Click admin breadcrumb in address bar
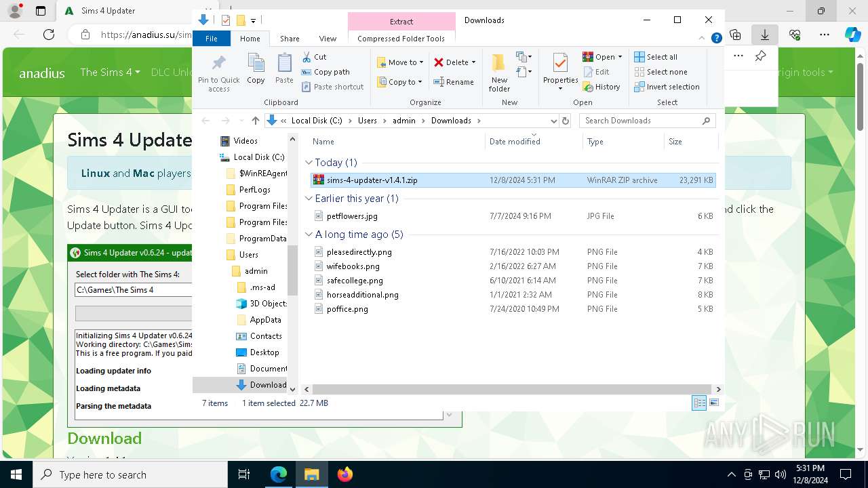Image resolution: width=868 pixels, height=488 pixels. pyautogui.click(x=404, y=121)
